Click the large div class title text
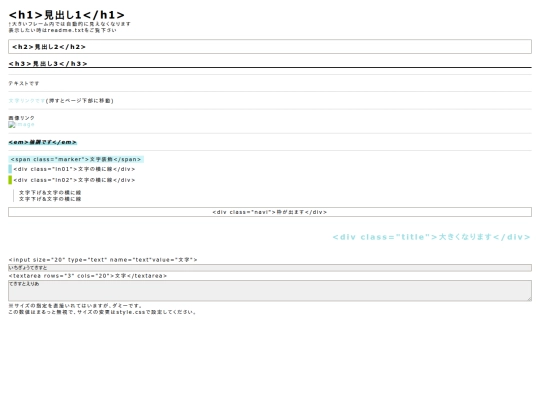The height and width of the screenshot is (405, 540). tap(431, 237)
